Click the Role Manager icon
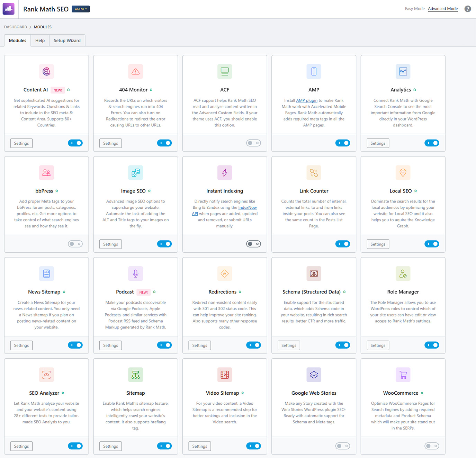Image resolution: width=476 pixels, height=458 pixels. (x=403, y=273)
